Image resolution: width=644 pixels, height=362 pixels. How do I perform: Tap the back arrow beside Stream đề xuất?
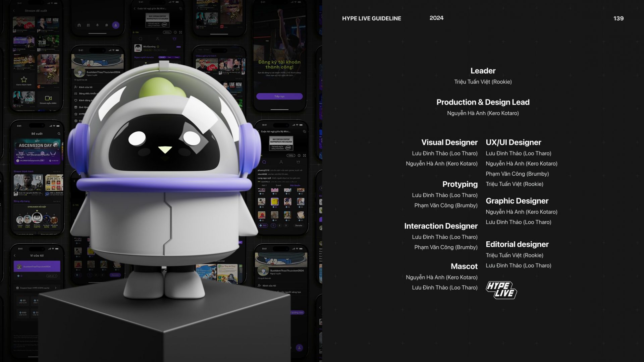tap(14, 11)
